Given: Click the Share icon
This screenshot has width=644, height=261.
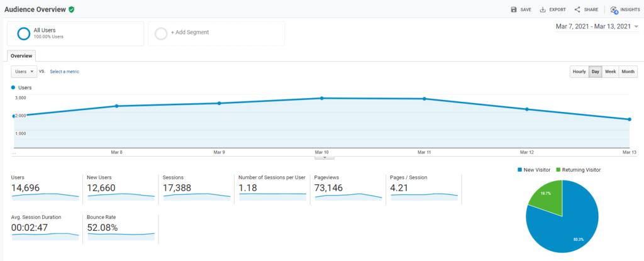Looking at the screenshot, I should coord(577,9).
